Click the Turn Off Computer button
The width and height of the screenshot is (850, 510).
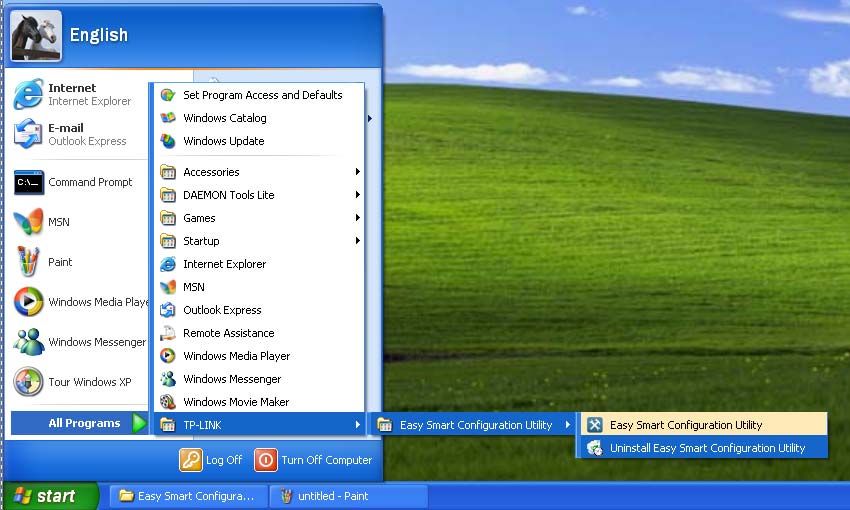[x=313, y=460]
